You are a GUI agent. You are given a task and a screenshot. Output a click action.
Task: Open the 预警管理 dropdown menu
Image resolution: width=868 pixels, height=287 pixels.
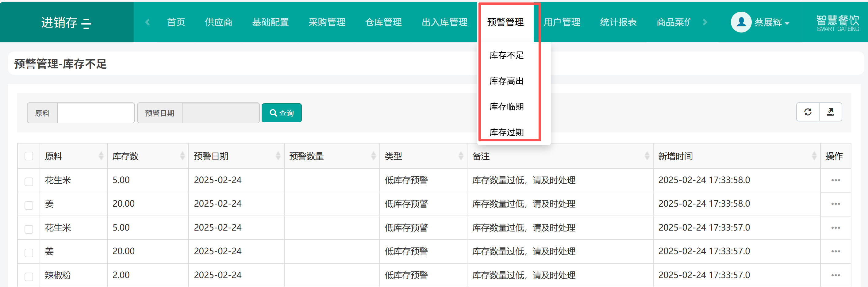pos(505,22)
